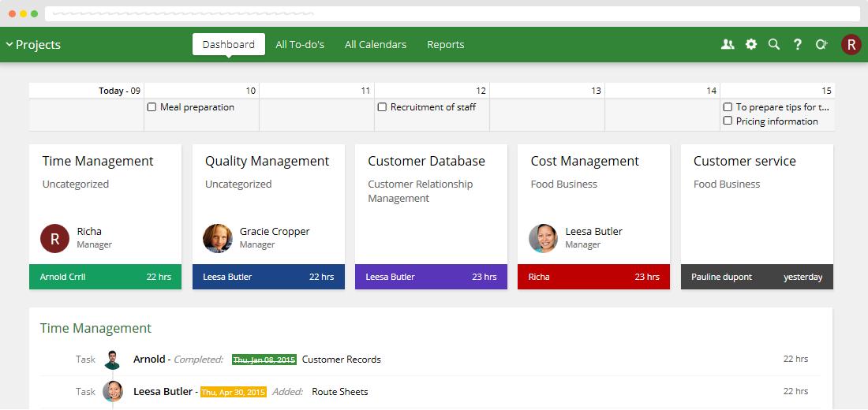Expand the Projects dropdown

coord(33,45)
